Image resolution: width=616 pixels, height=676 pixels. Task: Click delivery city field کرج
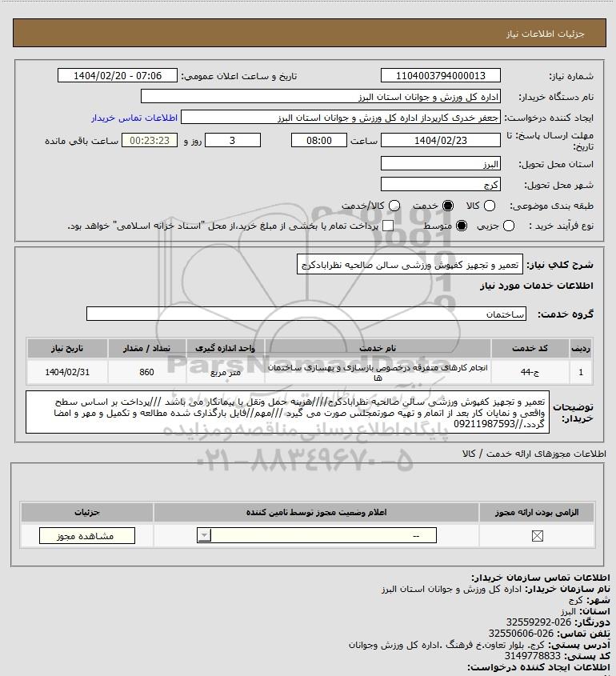pyautogui.click(x=441, y=184)
